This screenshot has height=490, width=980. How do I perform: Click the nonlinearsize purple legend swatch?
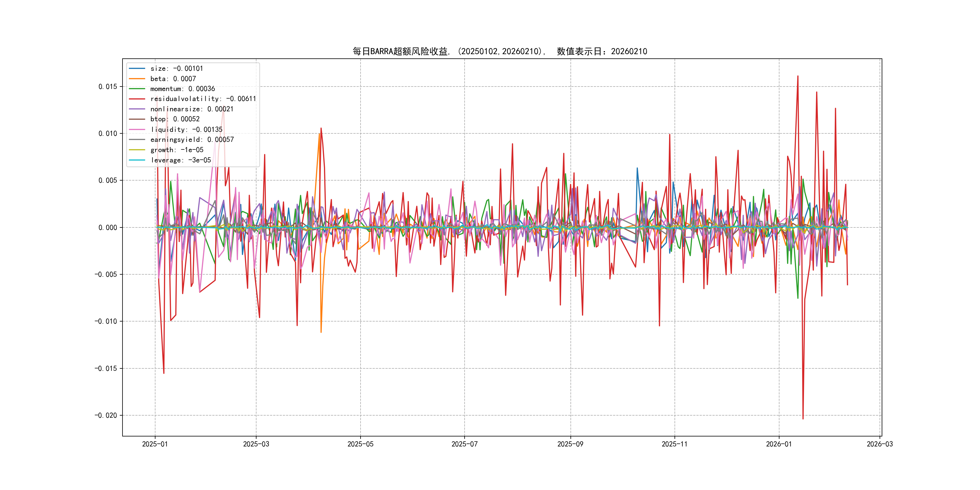coord(137,109)
